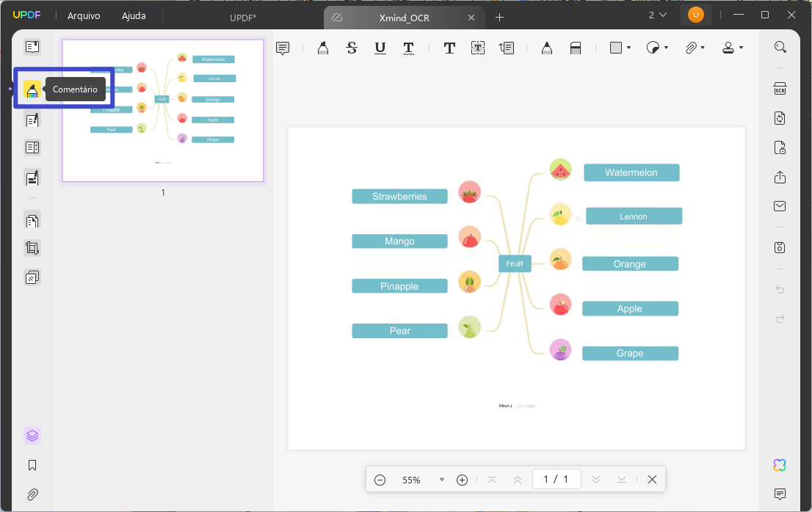Open the Share file icon
This screenshot has width=812, height=512.
tap(780, 177)
